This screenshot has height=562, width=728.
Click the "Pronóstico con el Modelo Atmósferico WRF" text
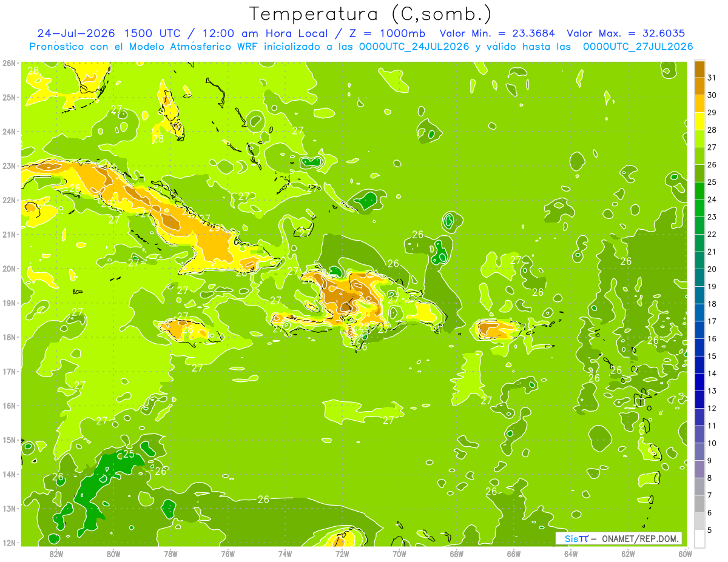145,47
